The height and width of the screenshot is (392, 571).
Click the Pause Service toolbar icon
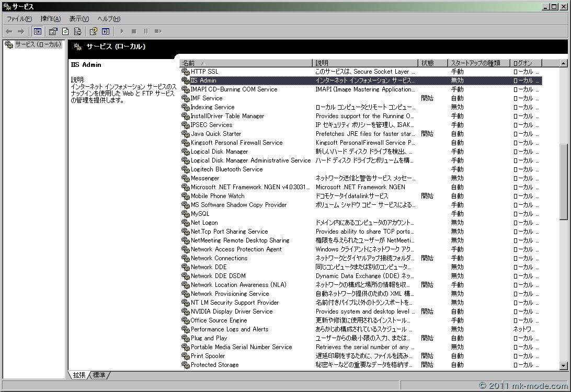(x=146, y=31)
